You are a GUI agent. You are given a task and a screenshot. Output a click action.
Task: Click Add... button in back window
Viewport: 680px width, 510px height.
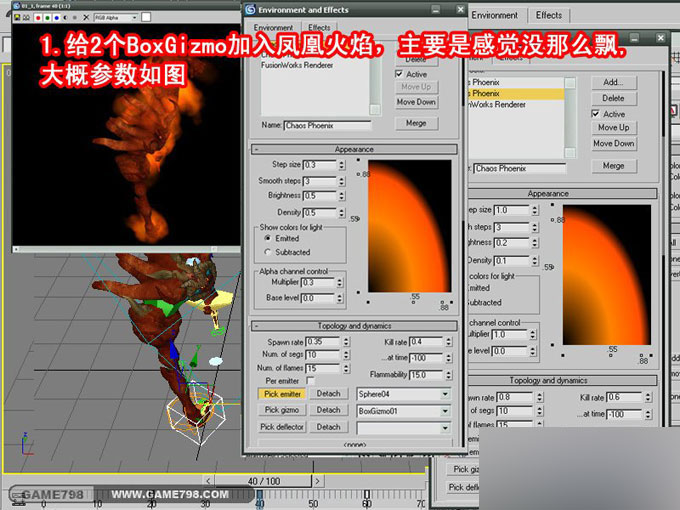pyautogui.click(x=614, y=82)
